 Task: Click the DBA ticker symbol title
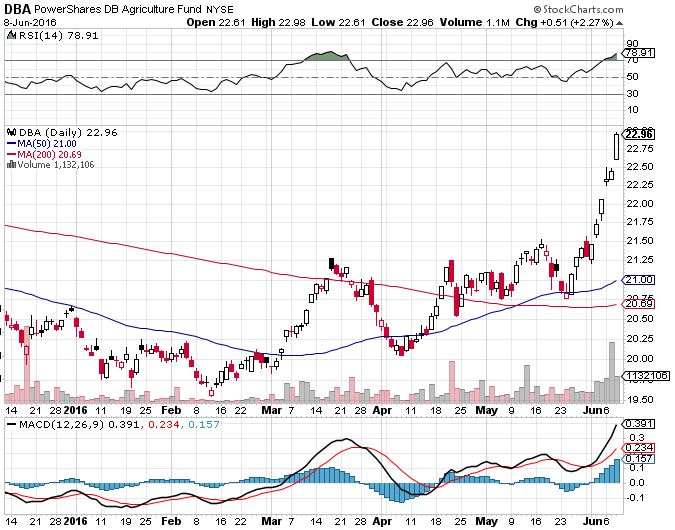click(x=17, y=9)
